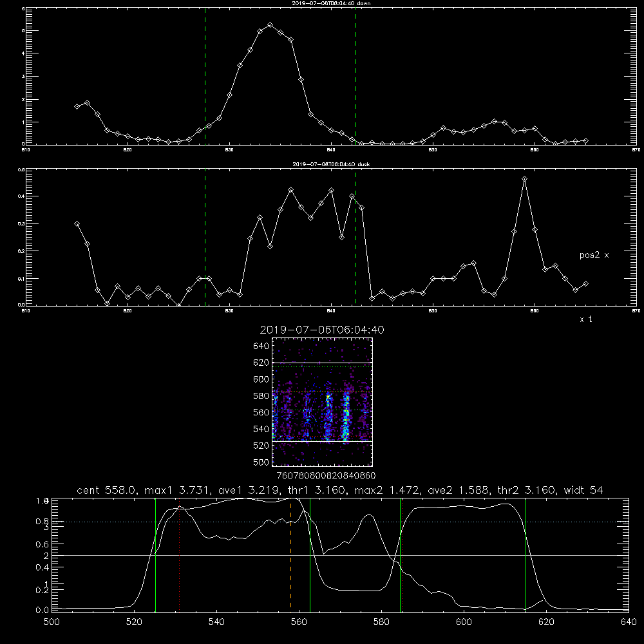Viewport: 644px width, 644px height.
Task: Click bottom plot x-axis label 600
Action: (x=464, y=622)
